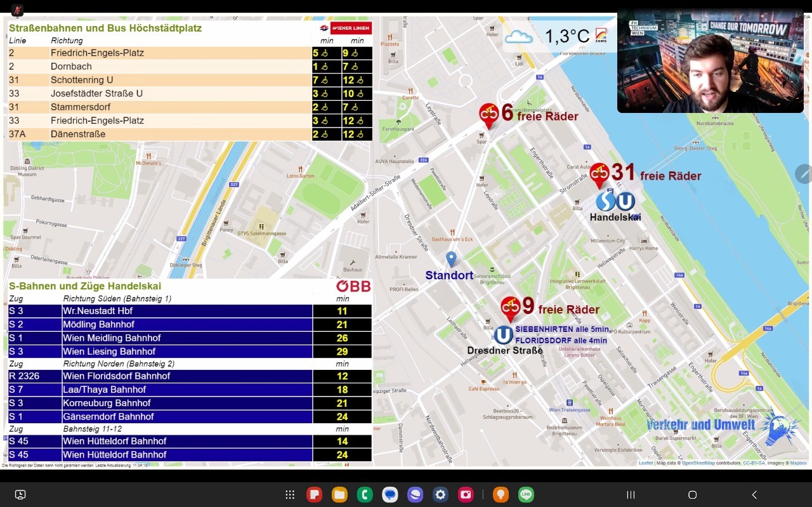Select the Wien Liesing Bahnhof row

point(190,352)
